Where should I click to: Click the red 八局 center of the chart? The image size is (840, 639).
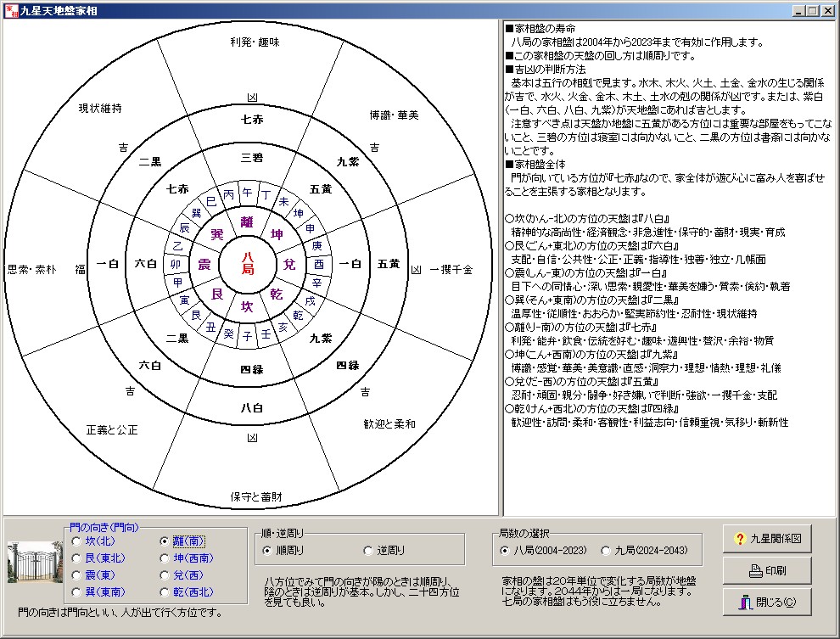pyautogui.click(x=247, y=264)
